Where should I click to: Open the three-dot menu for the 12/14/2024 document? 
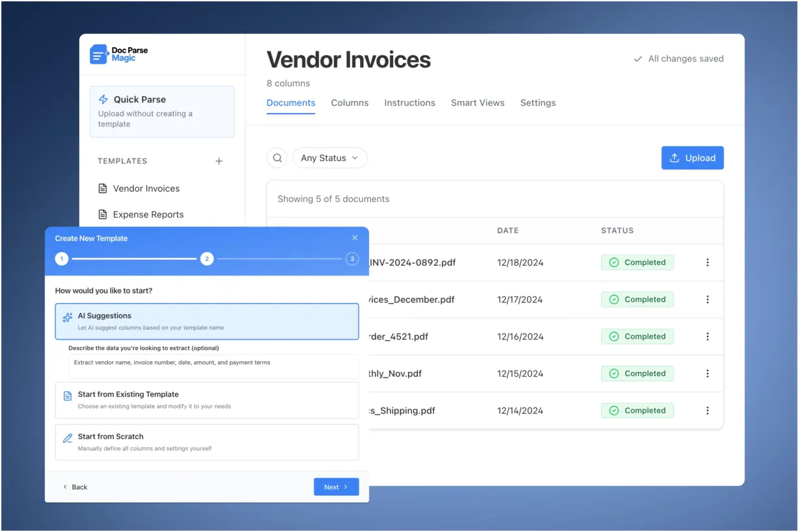click(x=707, y=411)
